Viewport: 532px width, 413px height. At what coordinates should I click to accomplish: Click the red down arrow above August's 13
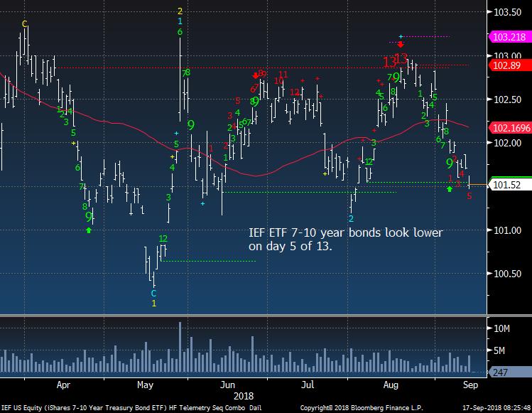(x=401, y=45)
